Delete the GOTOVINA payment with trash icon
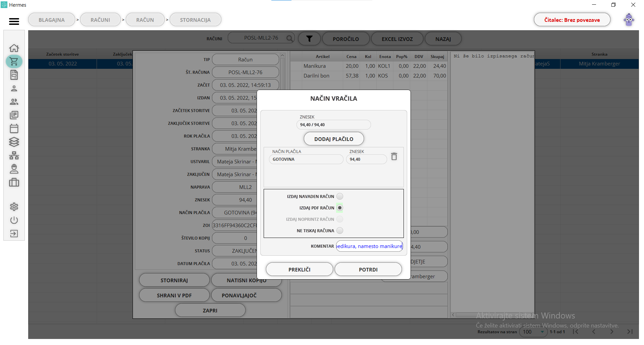The image size is (644, 345). [x=394, y=156]
